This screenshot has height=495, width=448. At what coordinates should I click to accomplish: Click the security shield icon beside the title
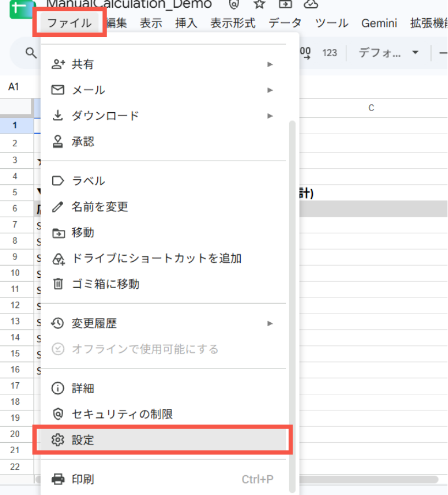tap(234, 4)
